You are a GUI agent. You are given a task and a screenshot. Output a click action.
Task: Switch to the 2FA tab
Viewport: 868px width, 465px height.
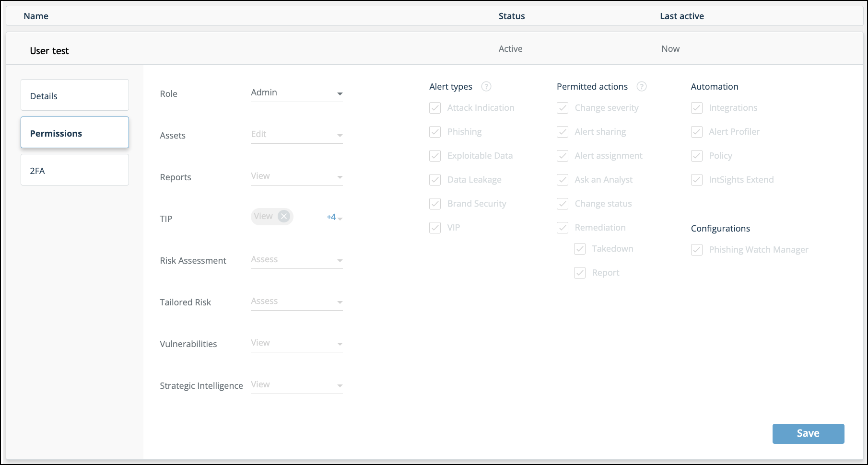75,170
